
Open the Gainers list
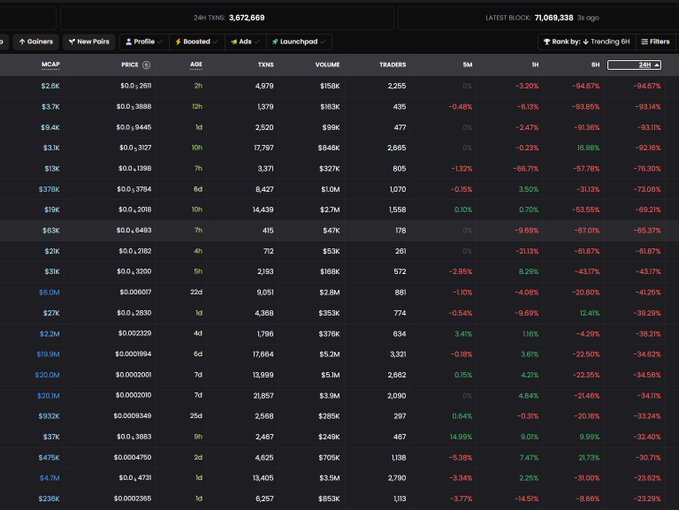[x=36, y=42]
